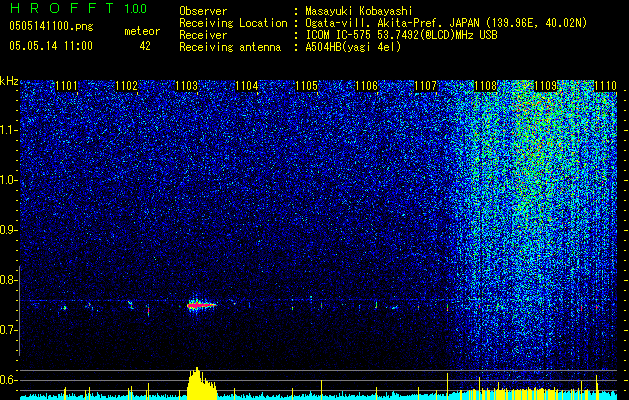Click the 1105 time marker
This screenshot has width=629, height=400.
(x=306, y=86)
